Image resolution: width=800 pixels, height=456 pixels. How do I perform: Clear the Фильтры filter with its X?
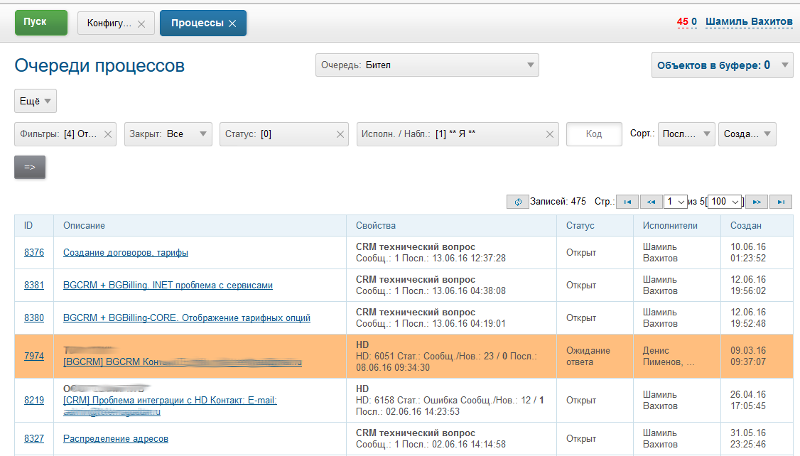108,134
